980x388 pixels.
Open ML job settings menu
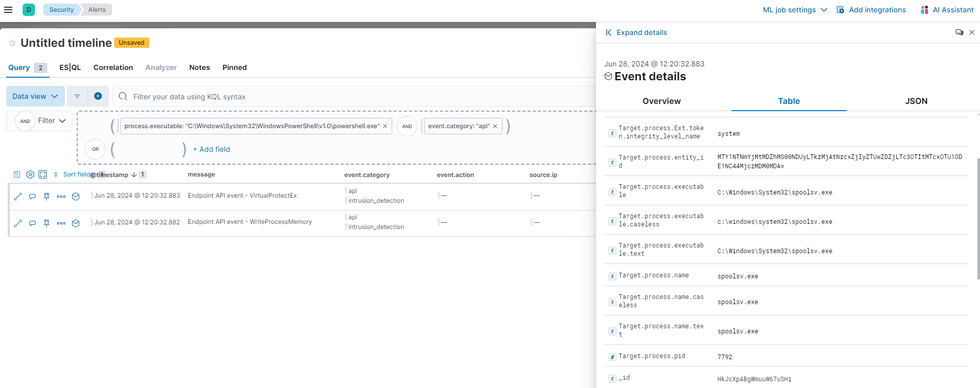pos(795,10)
